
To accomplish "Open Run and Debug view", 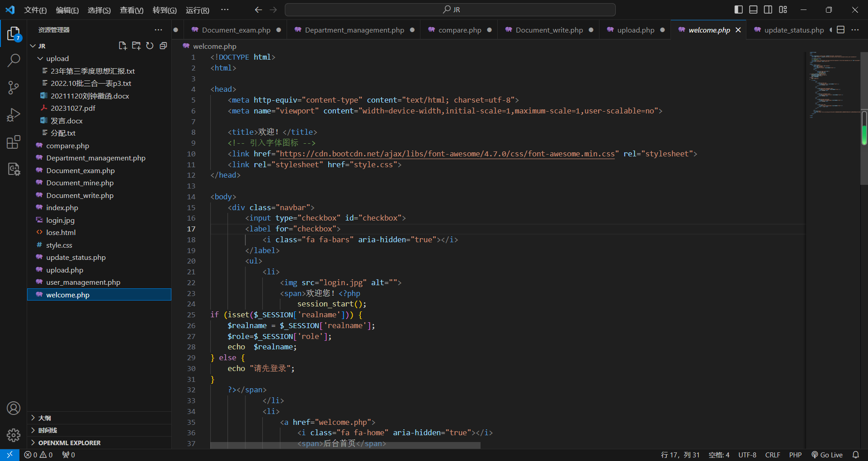I will [x=14, y=115].
